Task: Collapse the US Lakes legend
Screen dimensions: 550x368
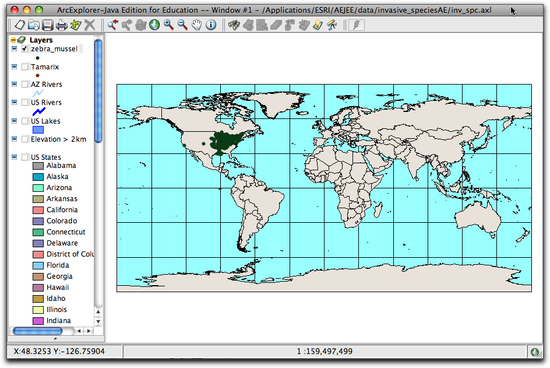Action: (x=14, y=121)
